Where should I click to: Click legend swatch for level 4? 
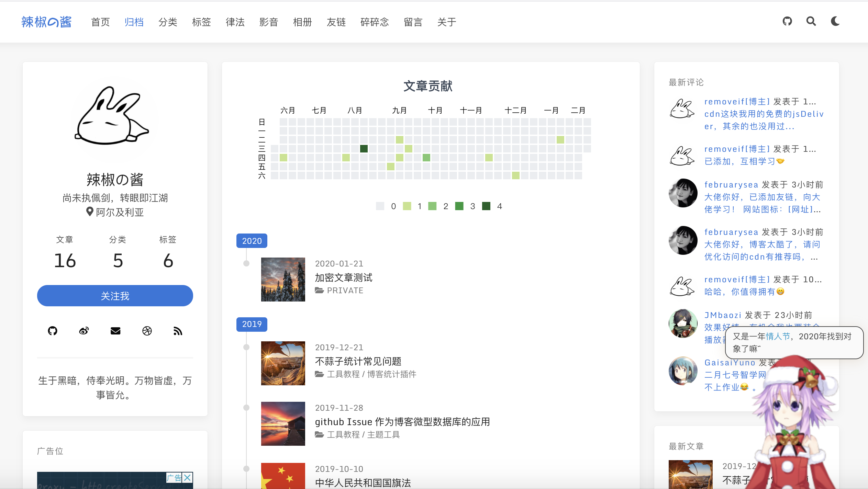coord(486,206)
